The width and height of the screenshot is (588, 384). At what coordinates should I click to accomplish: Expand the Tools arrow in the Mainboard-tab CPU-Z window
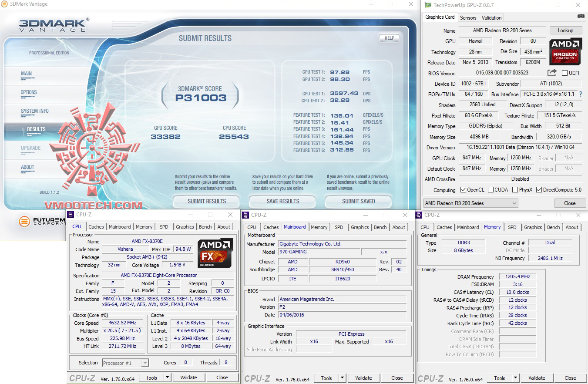(x=342, y=378)
